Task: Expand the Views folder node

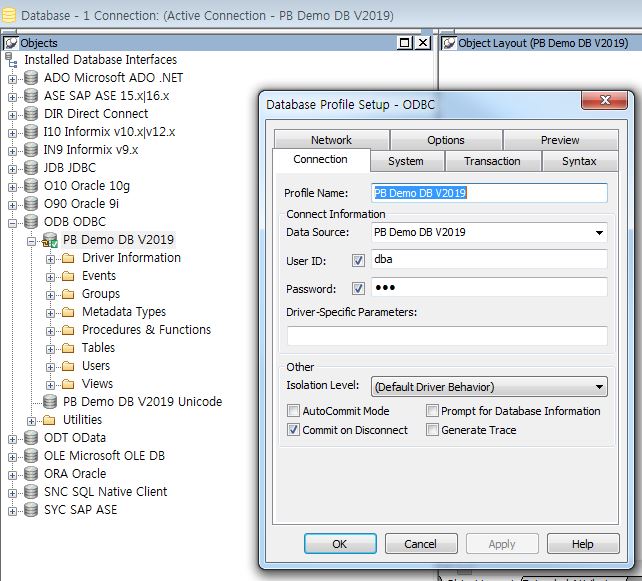Action: [50, 385]
